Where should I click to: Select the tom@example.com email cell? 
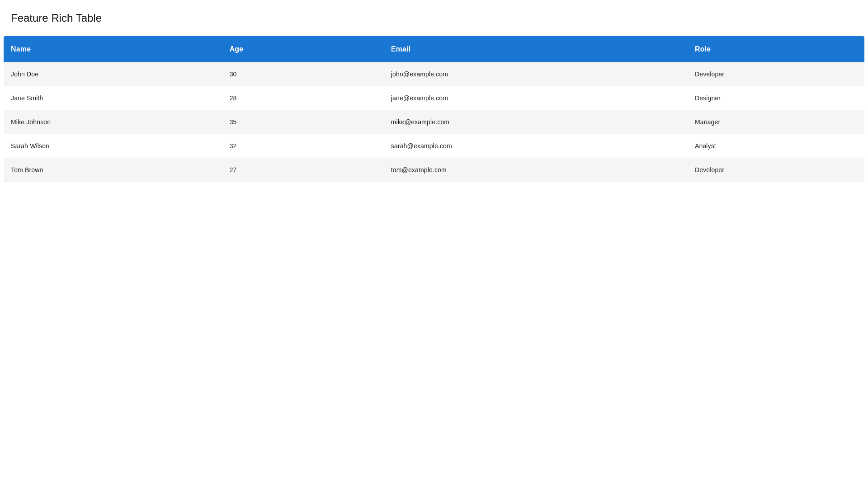[418, 170]
